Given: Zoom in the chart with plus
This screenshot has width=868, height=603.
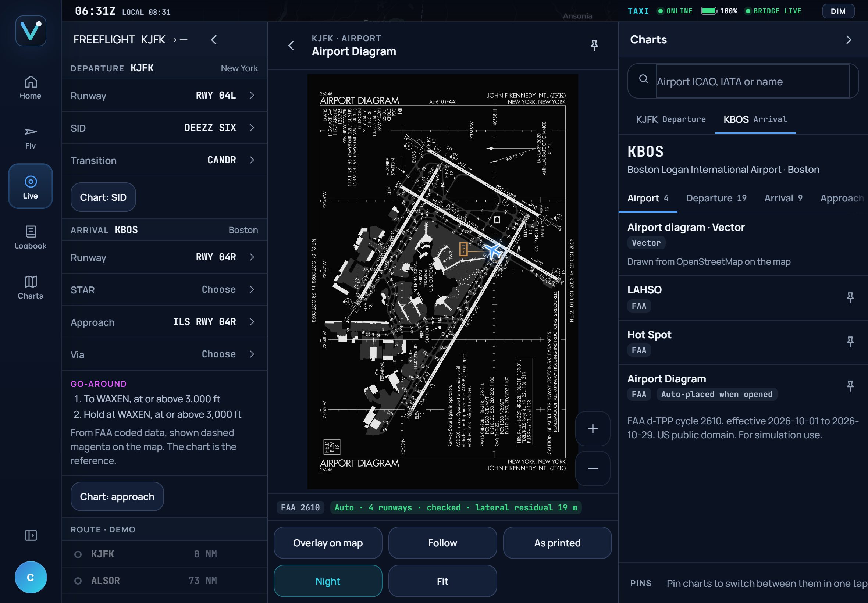Looking at the screenshot, I should tap(593, 428).
